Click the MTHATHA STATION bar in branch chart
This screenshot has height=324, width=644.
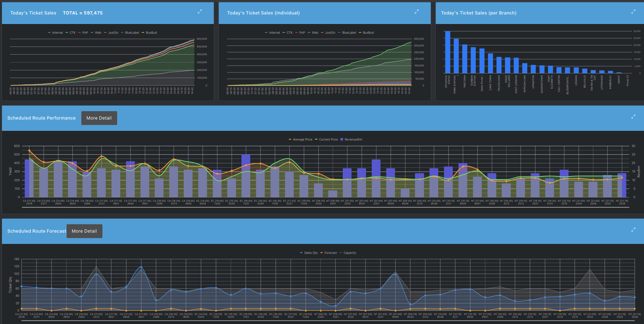pos(447,52)
